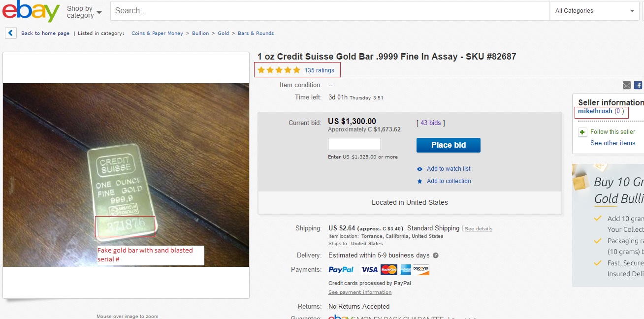
Task: Click the Place bid button
Action: pyautogui.click(x=449, y=145)
